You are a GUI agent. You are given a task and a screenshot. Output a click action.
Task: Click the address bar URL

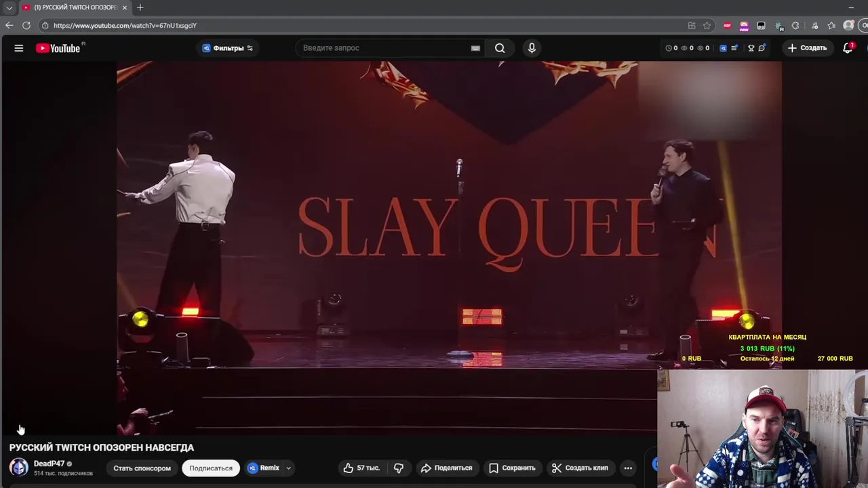[x=125, y=26]
